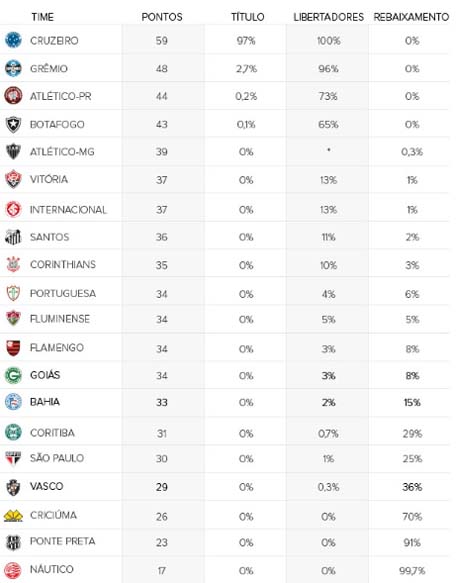The width and height of the screenshot is (456, 583).
Task: Click the Santos striped crest
Action: coord(13,237)
